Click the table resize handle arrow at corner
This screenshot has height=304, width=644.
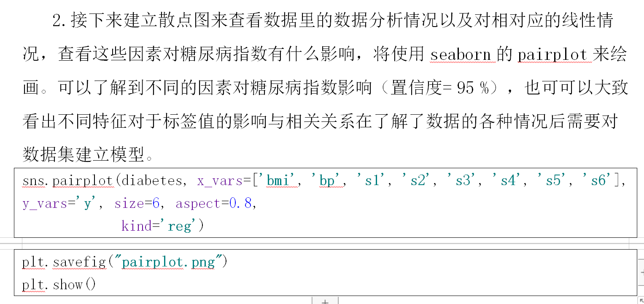[x=640, y=300]
